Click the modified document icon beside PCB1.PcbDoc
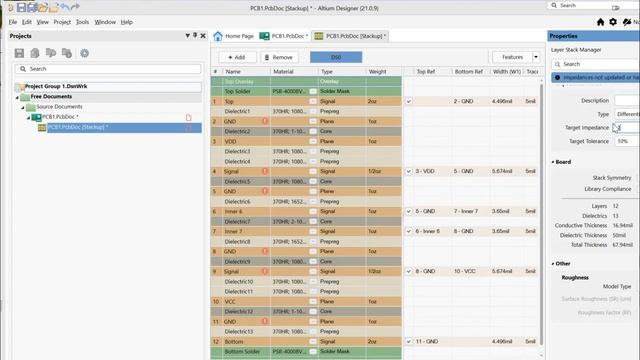 click(x=189, y=118)
